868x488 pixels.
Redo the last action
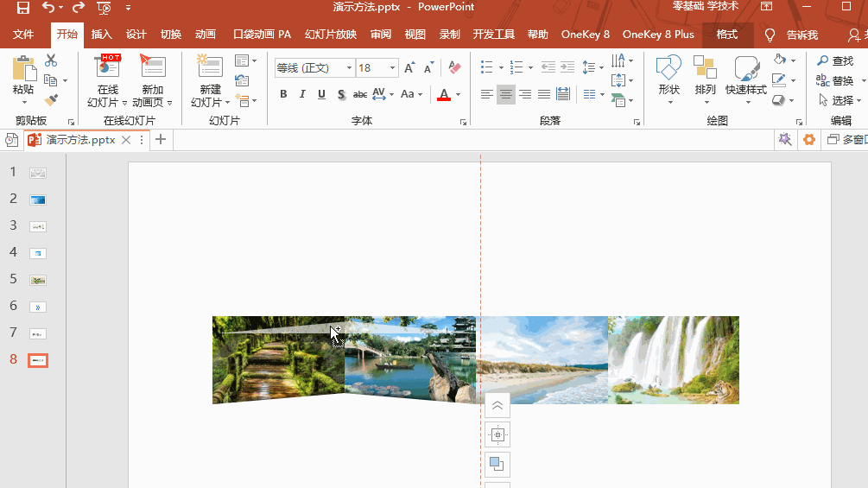coord(79,8)
